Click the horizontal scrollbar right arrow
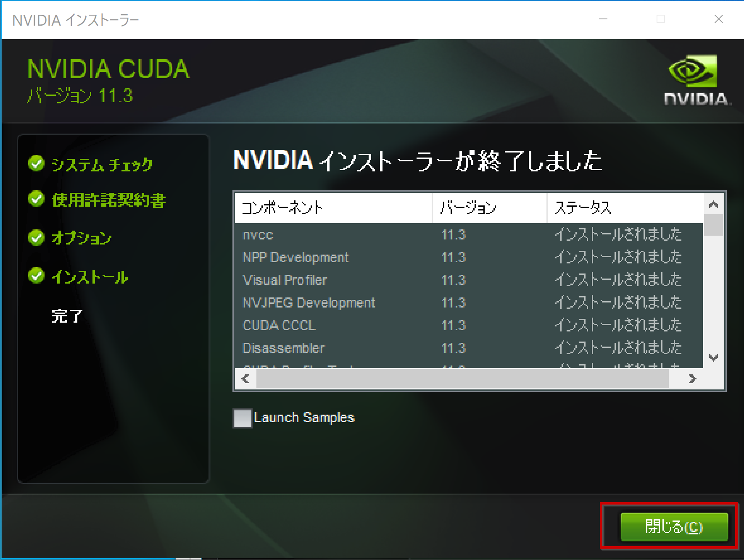The height and width of the screenshot is (560, 744). coord(692,379)
